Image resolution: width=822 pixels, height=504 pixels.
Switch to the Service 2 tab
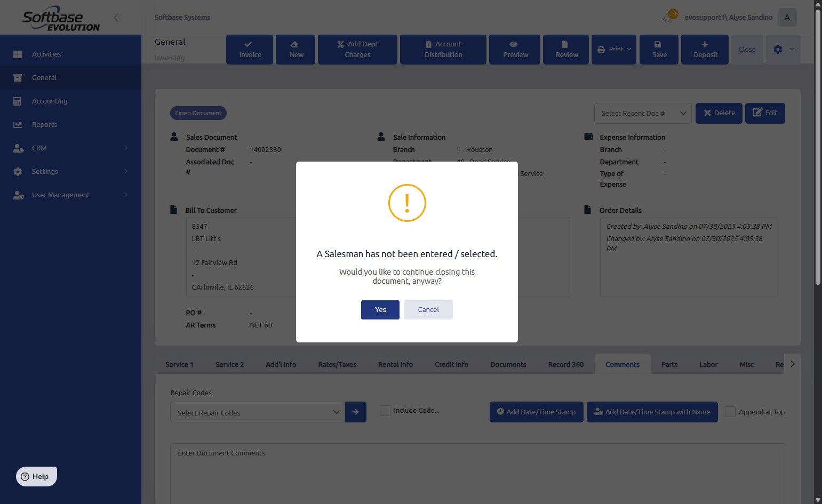click(x=229, y=364)
